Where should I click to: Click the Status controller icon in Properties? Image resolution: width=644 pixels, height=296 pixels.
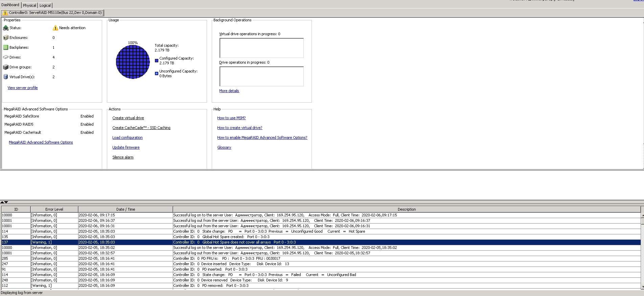click(6, 28)
